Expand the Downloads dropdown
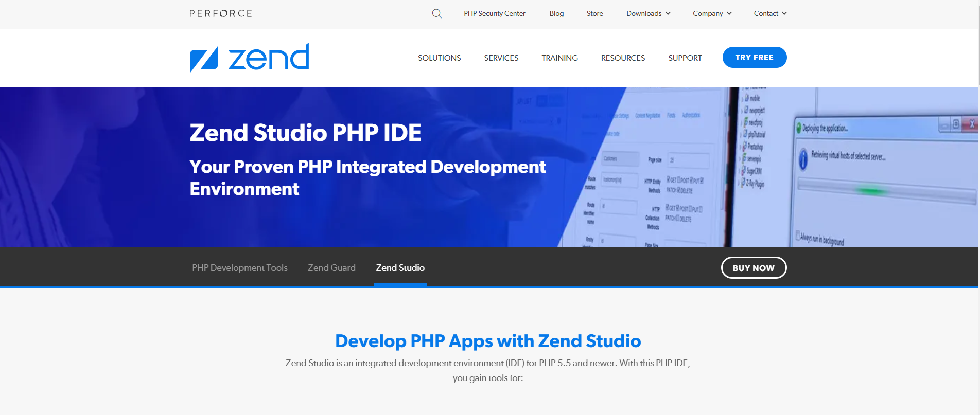Image resolution: width=980 pixels, height=415 pixels. point(648,13)
